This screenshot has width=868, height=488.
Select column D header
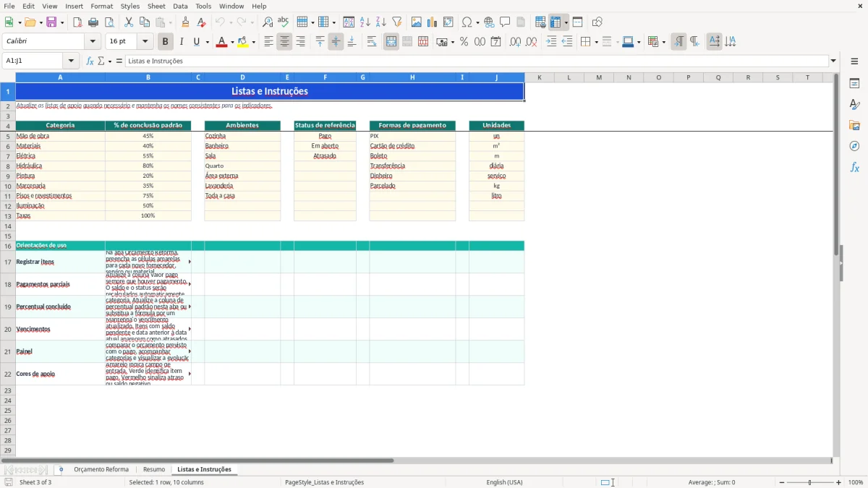click(242, 77)
